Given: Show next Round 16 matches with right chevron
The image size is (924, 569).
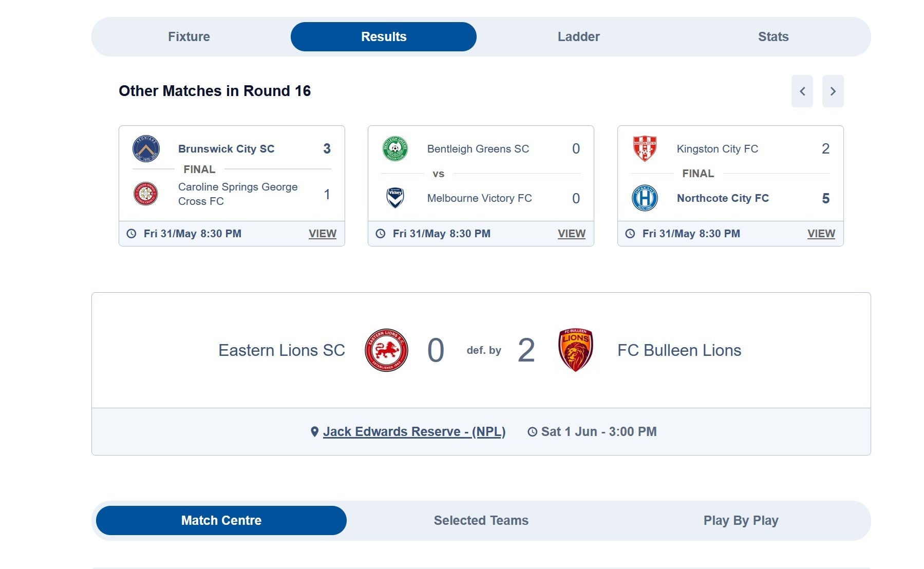Looking at the screenshot, I should click(833, 91).
